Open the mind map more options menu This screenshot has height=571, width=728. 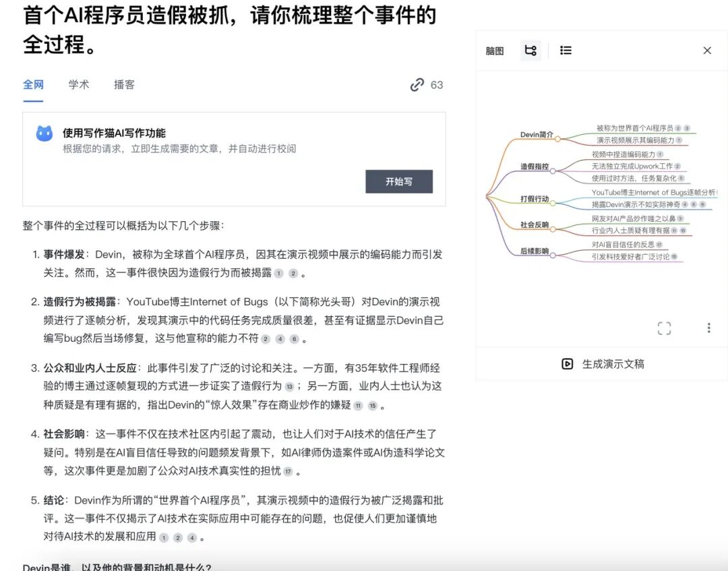pyautogui.click(x=708, y=328)
